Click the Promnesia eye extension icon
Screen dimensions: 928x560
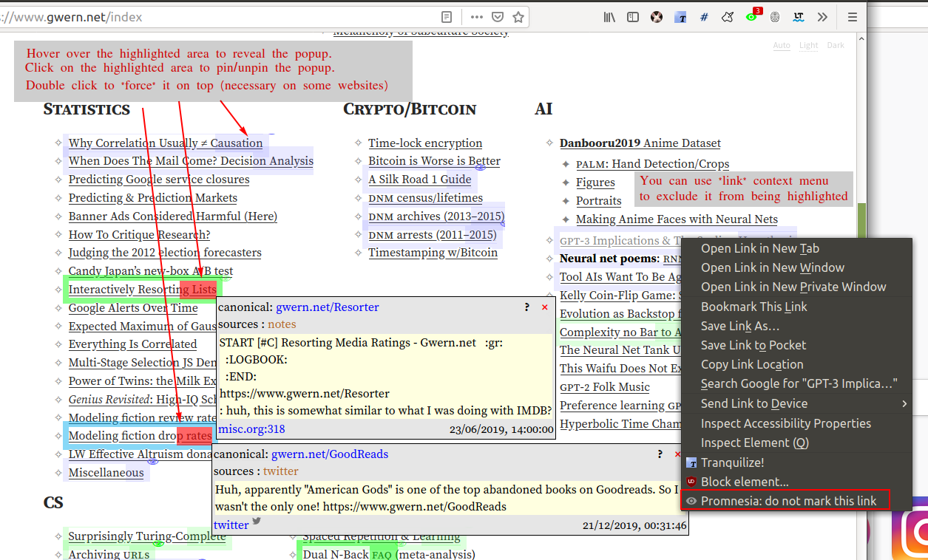[x=752, y=17]
